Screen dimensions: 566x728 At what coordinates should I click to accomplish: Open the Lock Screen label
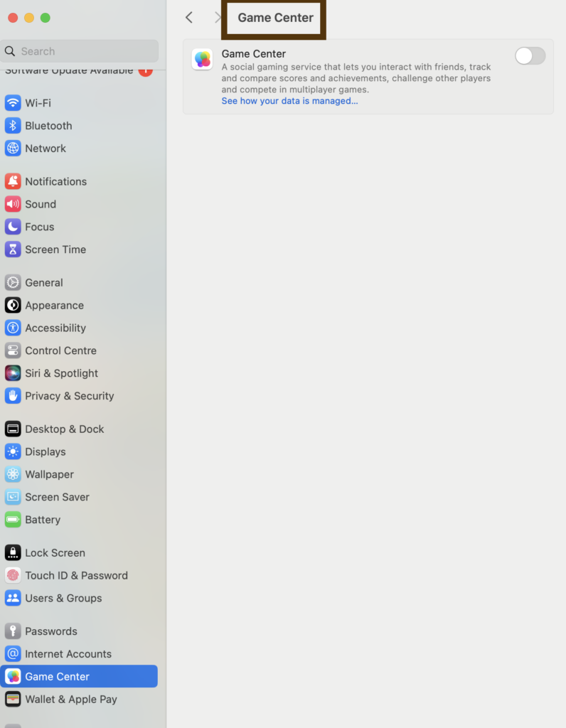click(55, 552)
